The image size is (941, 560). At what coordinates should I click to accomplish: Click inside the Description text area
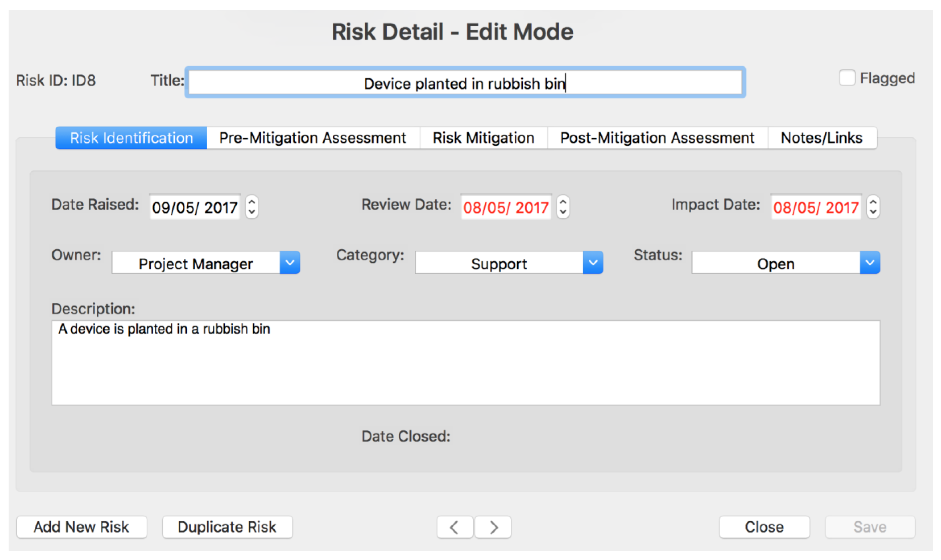[466, 363]
